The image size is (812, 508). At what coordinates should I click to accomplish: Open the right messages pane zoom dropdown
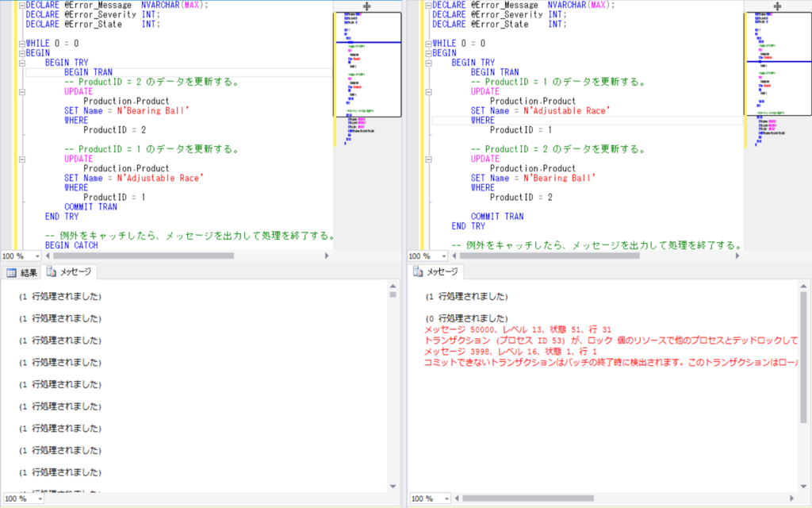[x=446, y=498]
